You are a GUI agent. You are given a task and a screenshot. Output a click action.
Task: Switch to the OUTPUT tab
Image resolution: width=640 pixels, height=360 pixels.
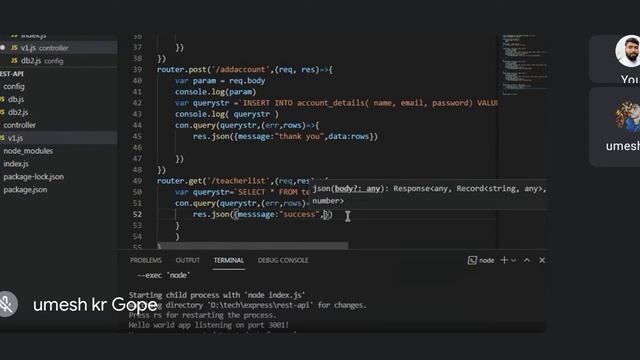click(188, 260)
